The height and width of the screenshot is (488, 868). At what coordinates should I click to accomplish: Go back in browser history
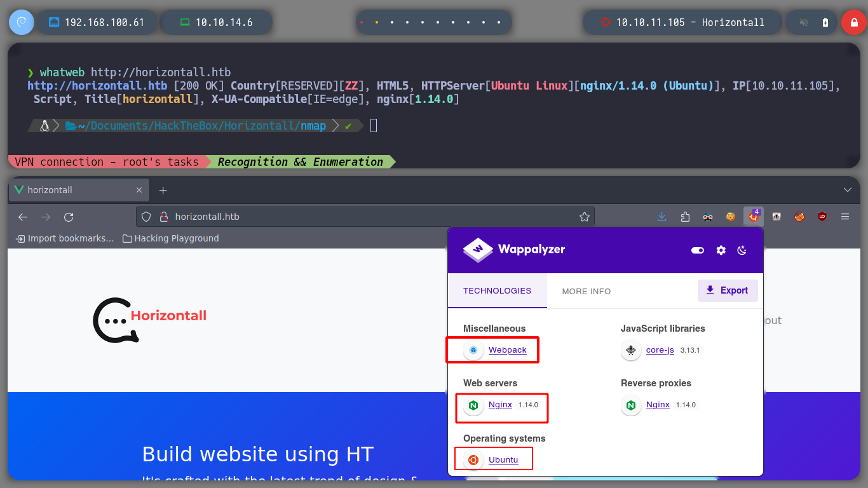pos(23,217)
